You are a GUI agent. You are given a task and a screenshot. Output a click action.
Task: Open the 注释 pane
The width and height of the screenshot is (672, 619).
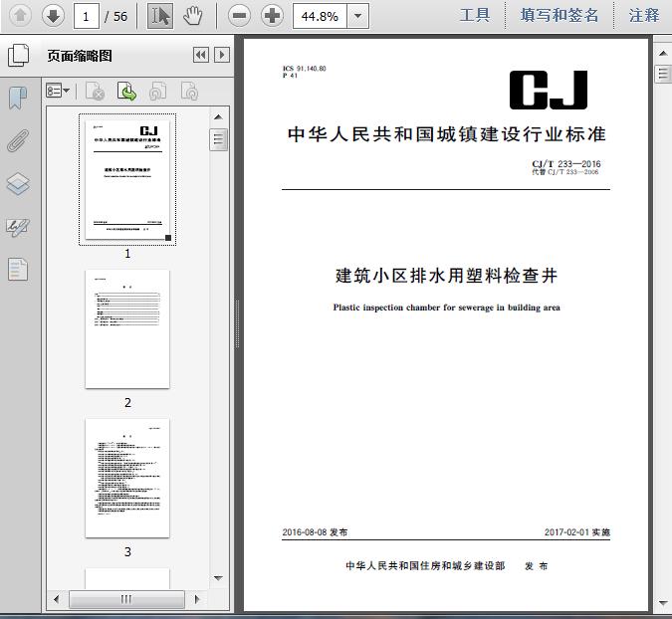tap(644, 15)
